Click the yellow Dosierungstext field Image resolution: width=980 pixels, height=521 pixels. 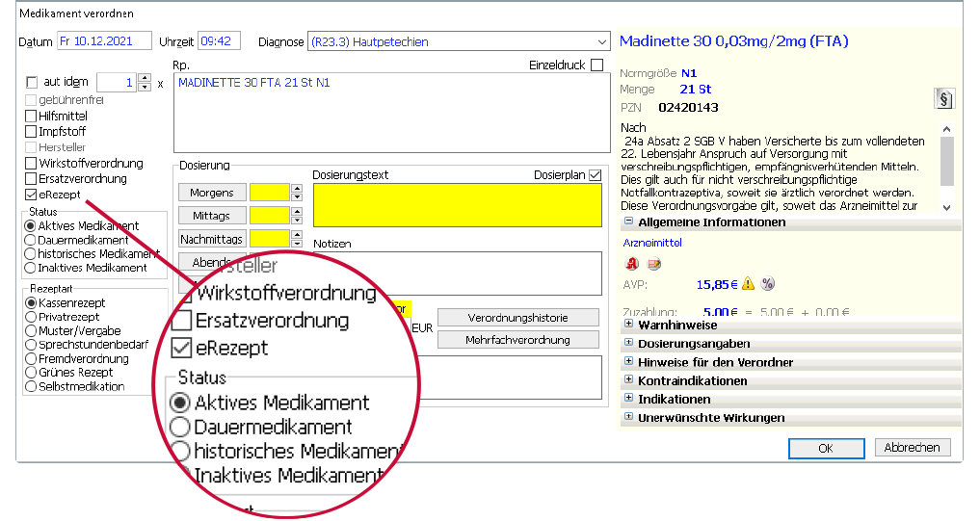(458, 205)
